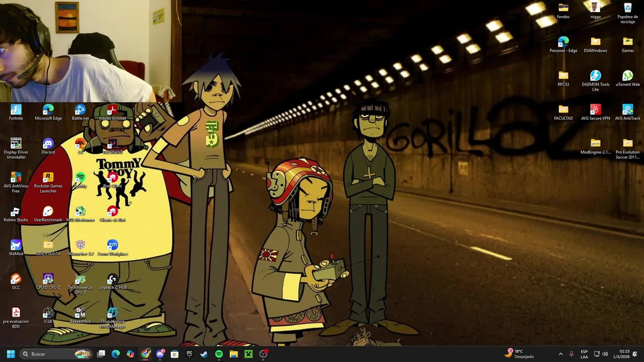Viewport: 644px width, 362px height.
Task: Launch Minecraft from the taskbar
Action: pos(249,354)
